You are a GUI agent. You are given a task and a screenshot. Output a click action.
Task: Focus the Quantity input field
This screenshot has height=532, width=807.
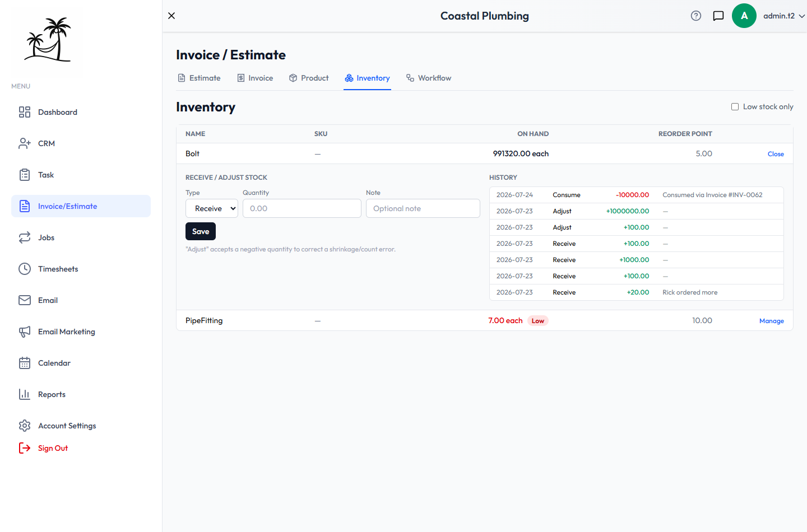[302, 208]
